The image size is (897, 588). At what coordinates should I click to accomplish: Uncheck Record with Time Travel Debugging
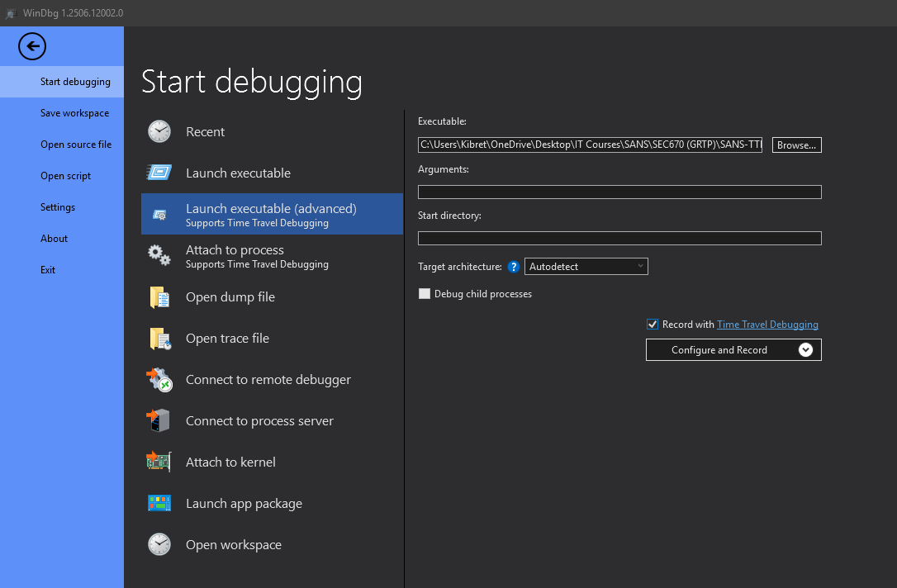tap(653, 325)
